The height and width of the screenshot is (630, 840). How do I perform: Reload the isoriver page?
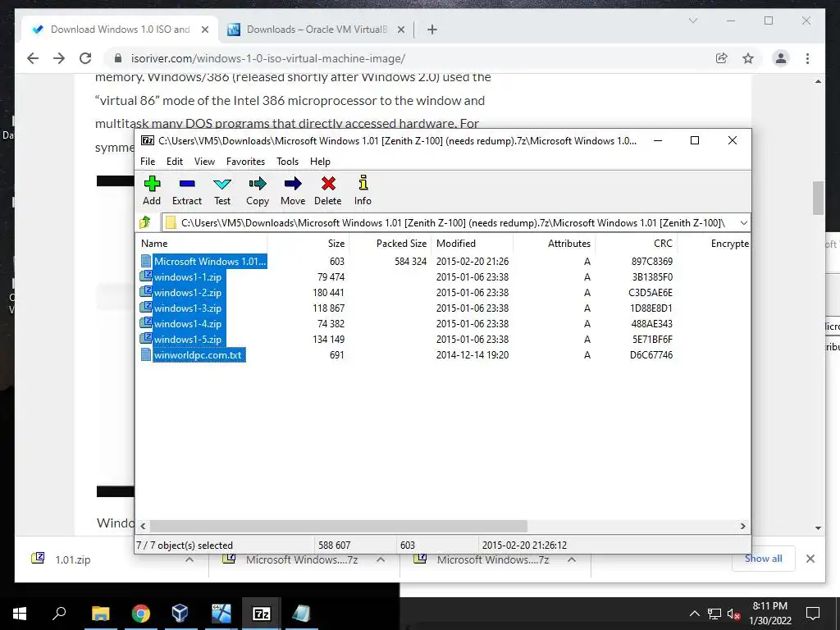85,58
